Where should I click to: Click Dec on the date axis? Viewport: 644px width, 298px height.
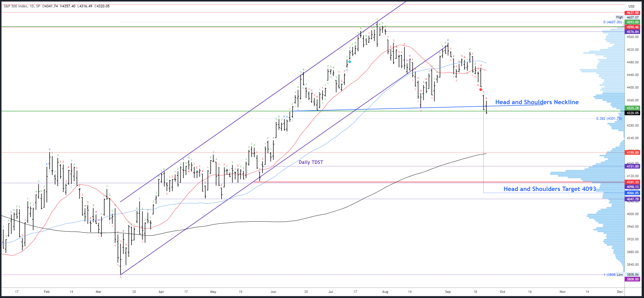pos(620,292)
